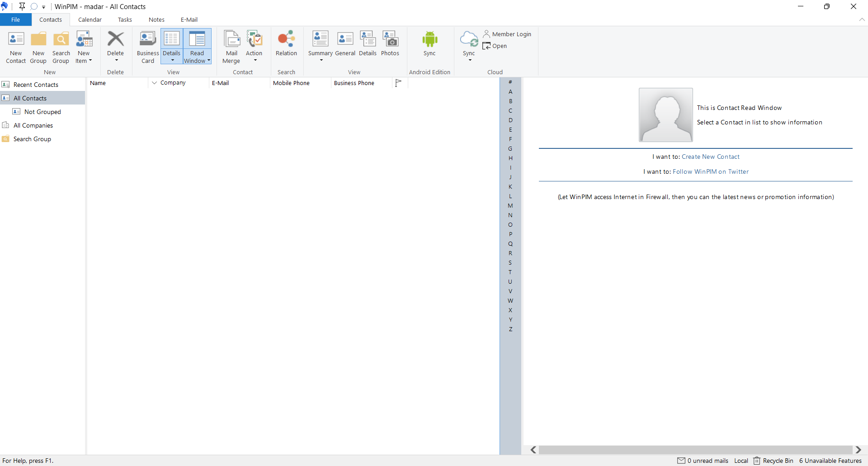Viewport: 868px width, 466px height.
Task: Expand the Details view dropdown arrow
Action: click(x=172, y=60)
